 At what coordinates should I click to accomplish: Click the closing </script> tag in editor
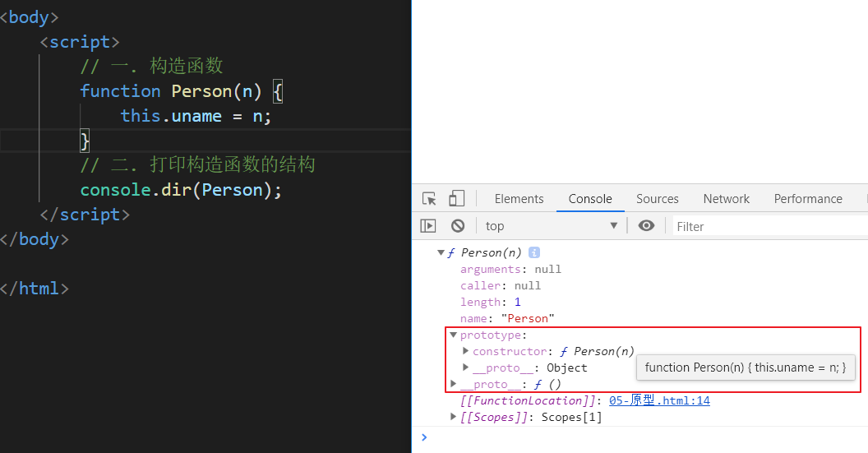pyautogui.click(x=85, y=215)
